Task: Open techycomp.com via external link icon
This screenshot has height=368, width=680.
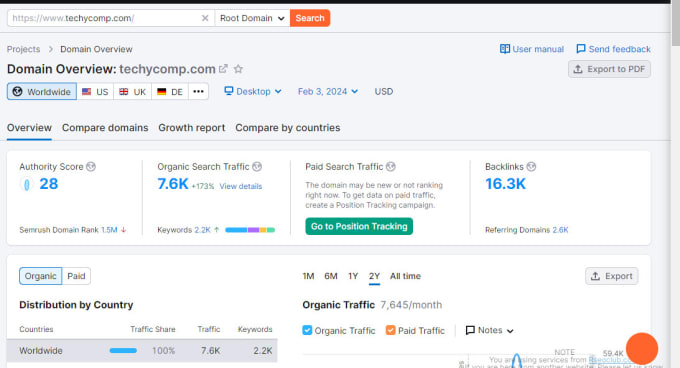Action: [223, 69]
